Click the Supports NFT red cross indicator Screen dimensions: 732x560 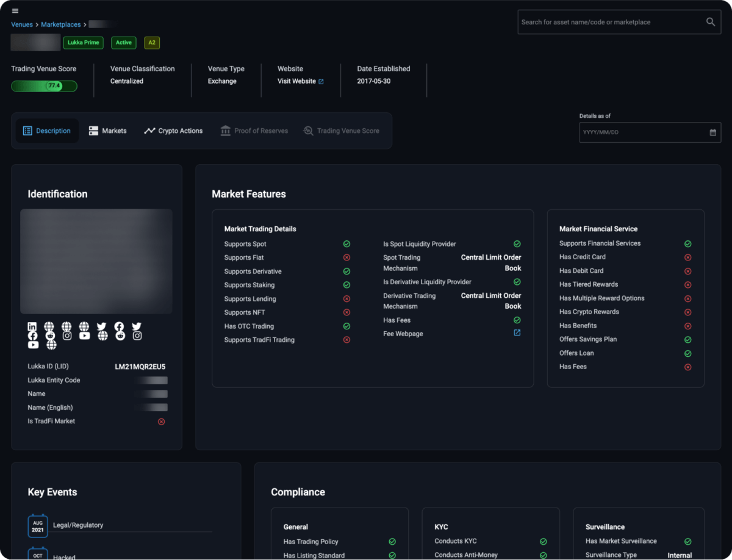coord(347,312)
